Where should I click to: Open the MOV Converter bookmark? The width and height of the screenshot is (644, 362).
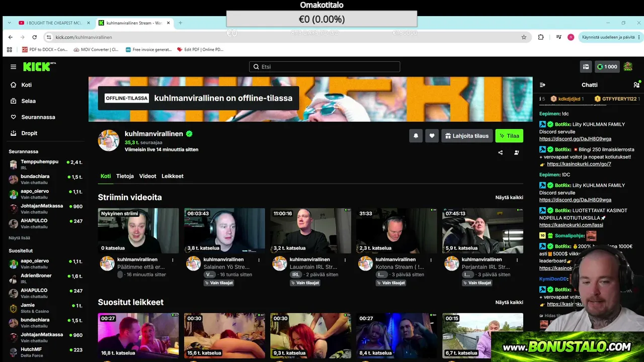coord(96,50)
